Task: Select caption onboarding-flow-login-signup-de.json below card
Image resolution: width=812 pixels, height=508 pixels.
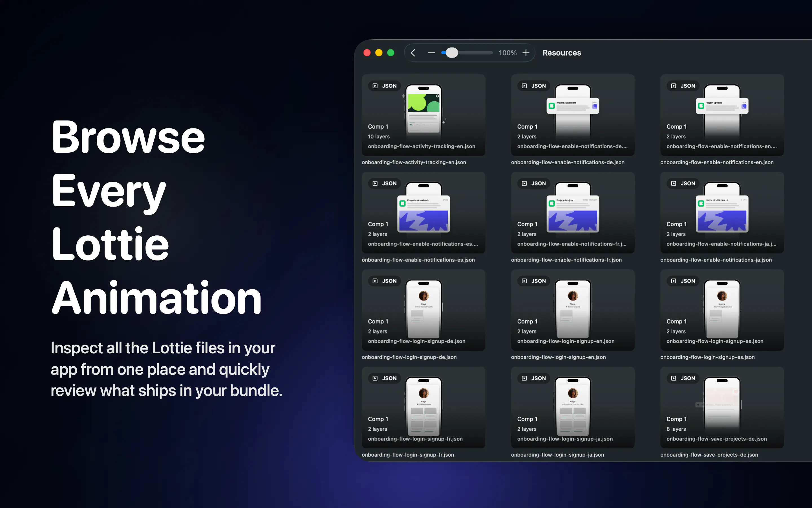Action: coord(409,357)
